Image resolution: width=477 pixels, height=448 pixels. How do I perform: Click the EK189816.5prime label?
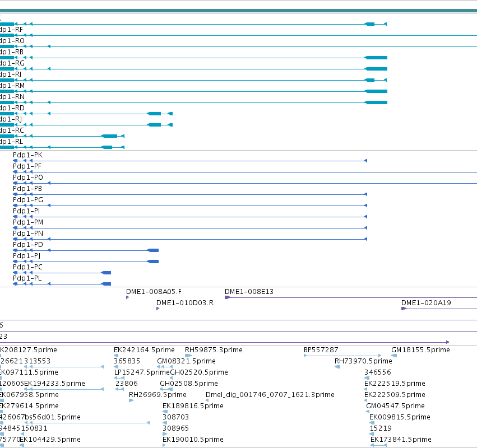pos(193,406)
